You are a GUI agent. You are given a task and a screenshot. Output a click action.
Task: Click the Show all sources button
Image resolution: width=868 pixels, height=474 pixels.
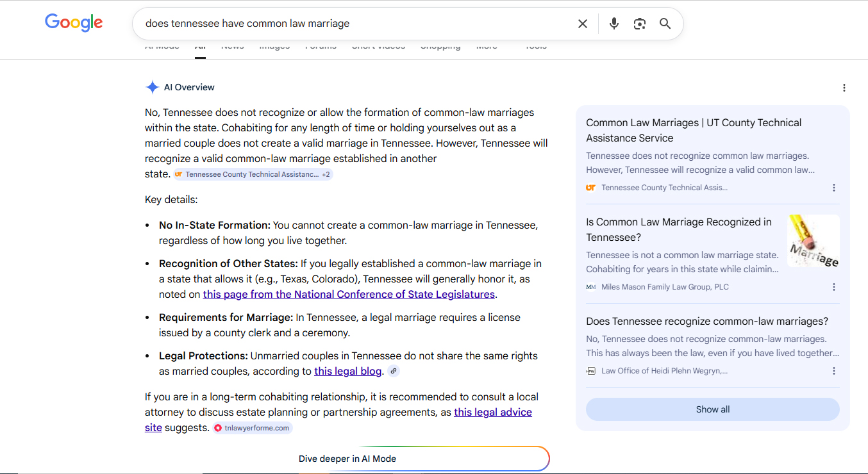pyautogui.click(x=713, y=409)
